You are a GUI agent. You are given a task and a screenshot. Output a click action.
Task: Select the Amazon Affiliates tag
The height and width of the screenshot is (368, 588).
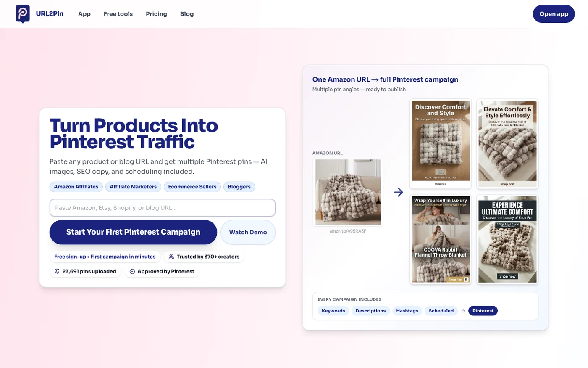tap(76, 187)
